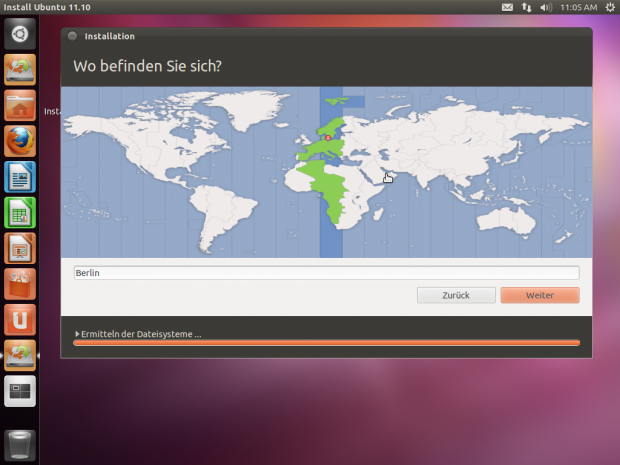The height and width of the screenshot is (465, 620).
Task: Expand "Ermitteln der Dateisysteme" details
Action: (139, 333)
